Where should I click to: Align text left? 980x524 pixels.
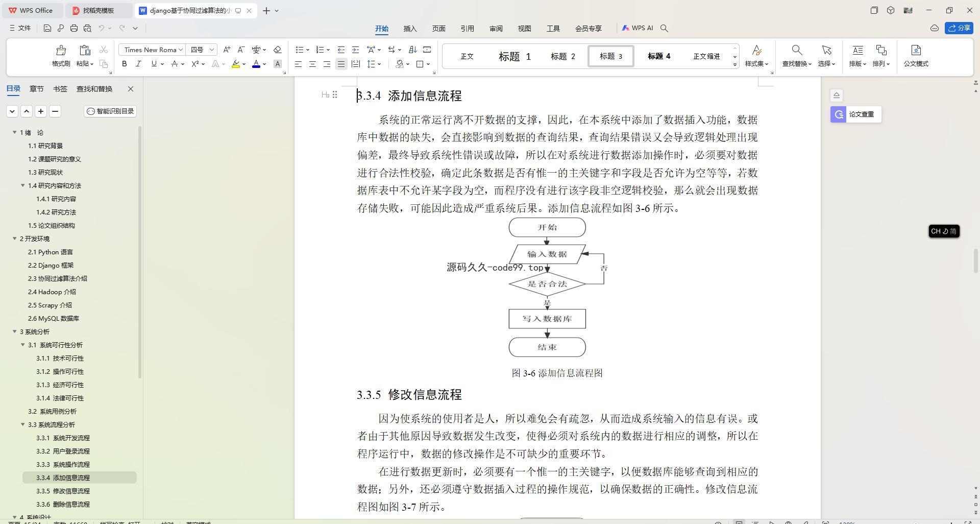(298, 64)
